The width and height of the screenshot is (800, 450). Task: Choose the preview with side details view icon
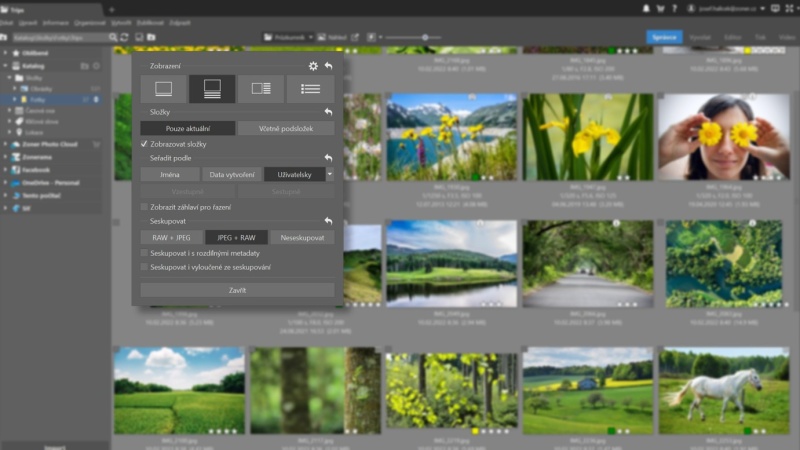pyautogui.click(x=261, y=89)
